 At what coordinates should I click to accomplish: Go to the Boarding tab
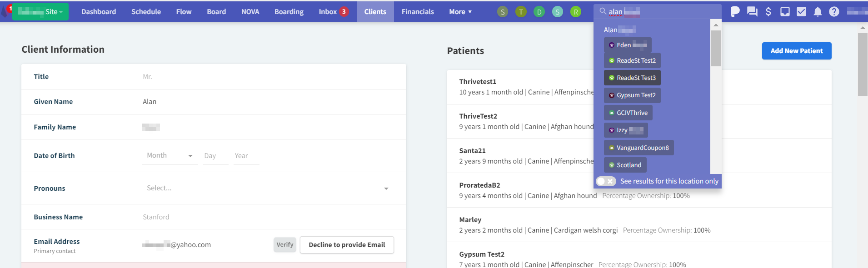289,12
